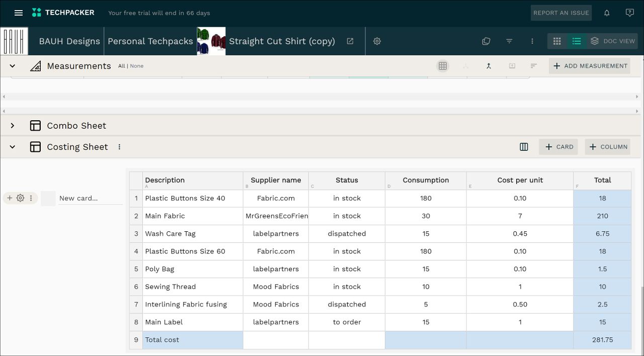Expand the Combo Sheet section
Viewport: 644px width, 356px height.
[x=13, y=126]
